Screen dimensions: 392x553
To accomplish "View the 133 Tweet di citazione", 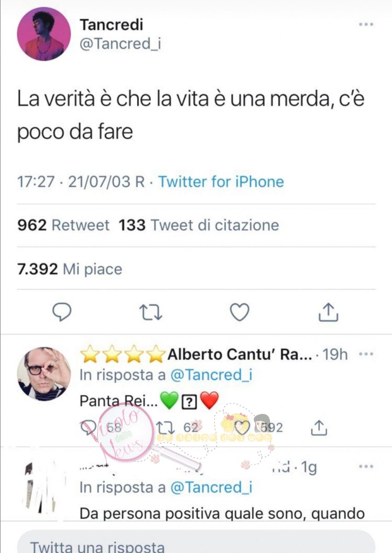I will [199, 225].
